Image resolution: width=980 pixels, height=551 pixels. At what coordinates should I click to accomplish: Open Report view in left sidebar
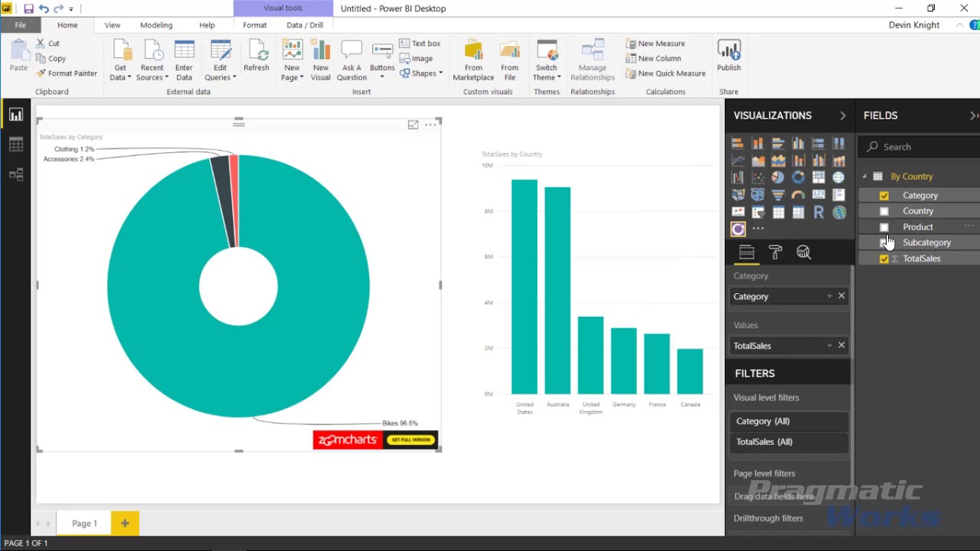click(x=16, y=115)
